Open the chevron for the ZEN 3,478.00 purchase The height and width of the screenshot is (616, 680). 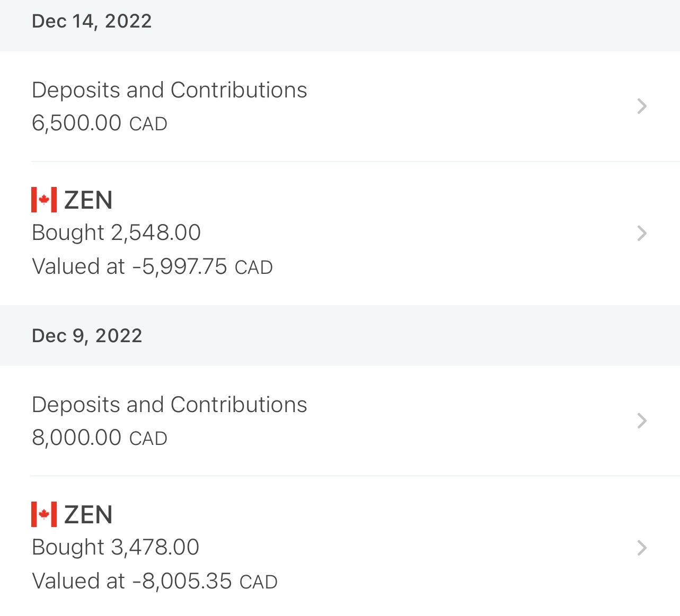(x=642, y=548)
